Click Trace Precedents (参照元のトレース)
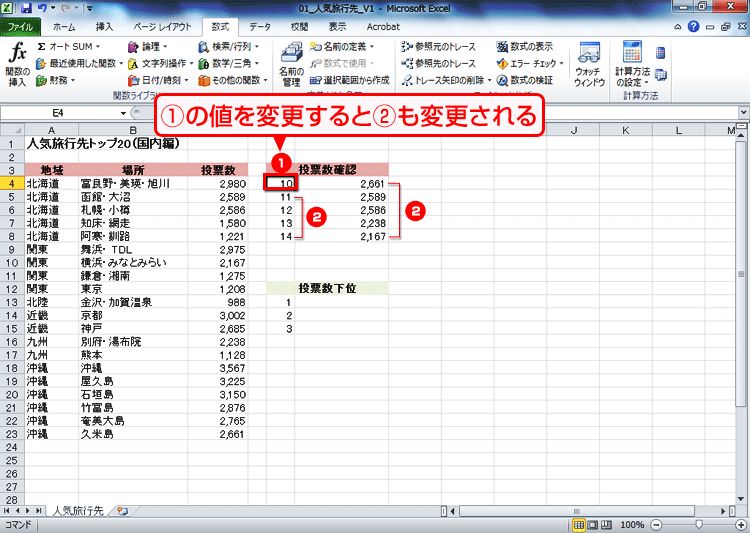Image resolution: width=750 pixels, height=533 pixels. pos(439,47)
